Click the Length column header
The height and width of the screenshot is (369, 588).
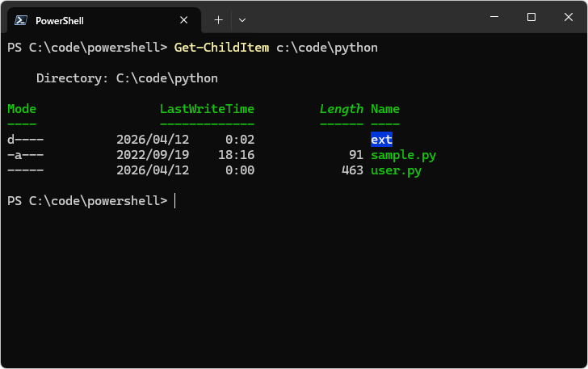point(341,109)
